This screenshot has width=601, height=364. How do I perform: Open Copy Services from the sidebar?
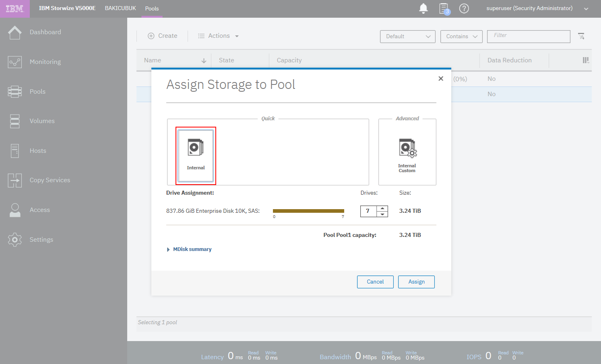pos(50,180)
